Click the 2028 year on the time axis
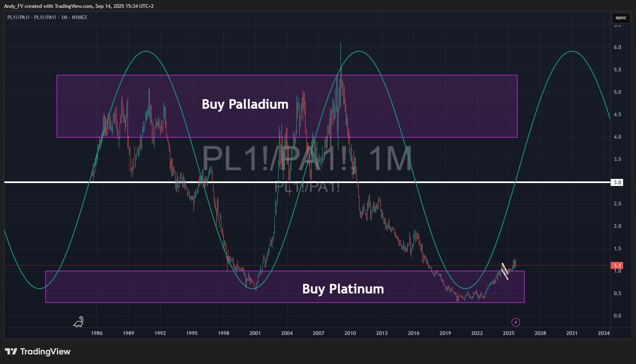This screenshot has width=636, height=364. click(x=540, y=333)
